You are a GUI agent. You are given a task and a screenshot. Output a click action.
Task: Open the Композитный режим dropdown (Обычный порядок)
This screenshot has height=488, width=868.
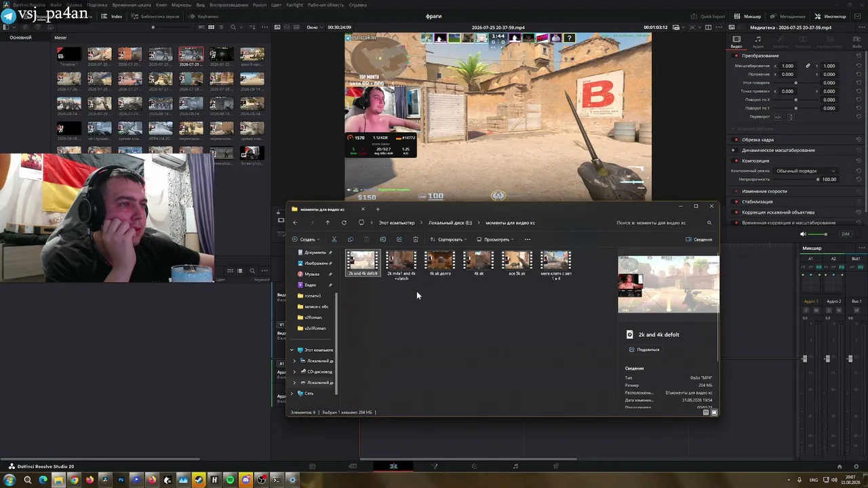(x=806, y=171)
